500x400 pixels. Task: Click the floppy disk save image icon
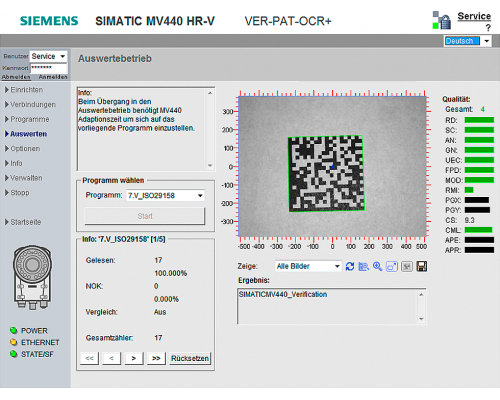(422, 266)
